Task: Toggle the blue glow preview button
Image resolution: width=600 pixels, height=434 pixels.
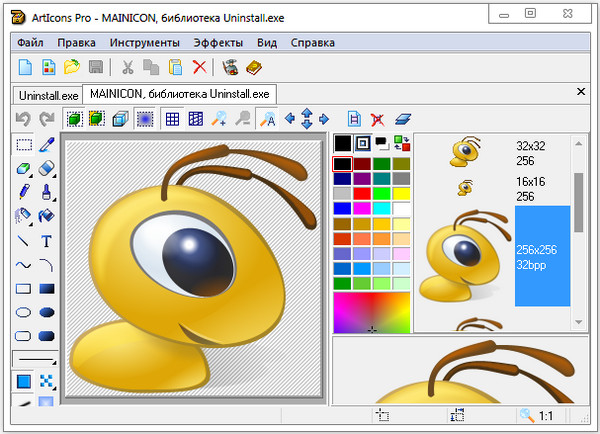Action: tap(145, 119)
